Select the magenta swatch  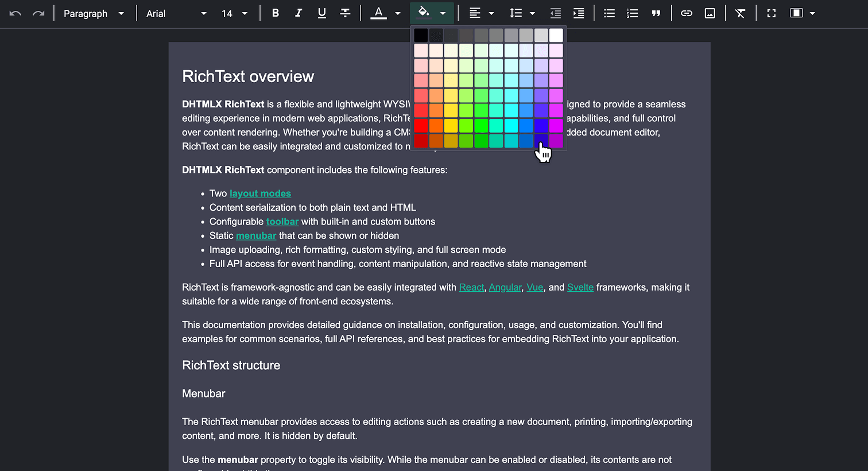[556, 126]
